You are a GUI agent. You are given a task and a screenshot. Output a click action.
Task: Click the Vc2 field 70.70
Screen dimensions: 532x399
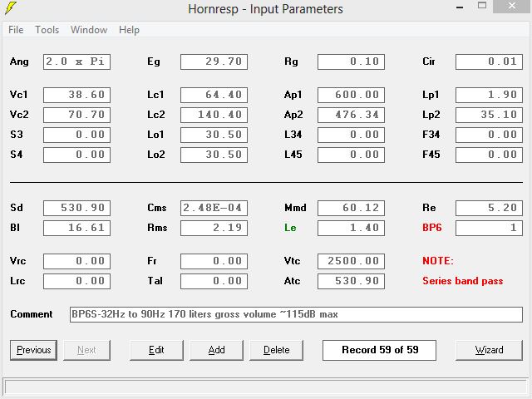point(76,115)
